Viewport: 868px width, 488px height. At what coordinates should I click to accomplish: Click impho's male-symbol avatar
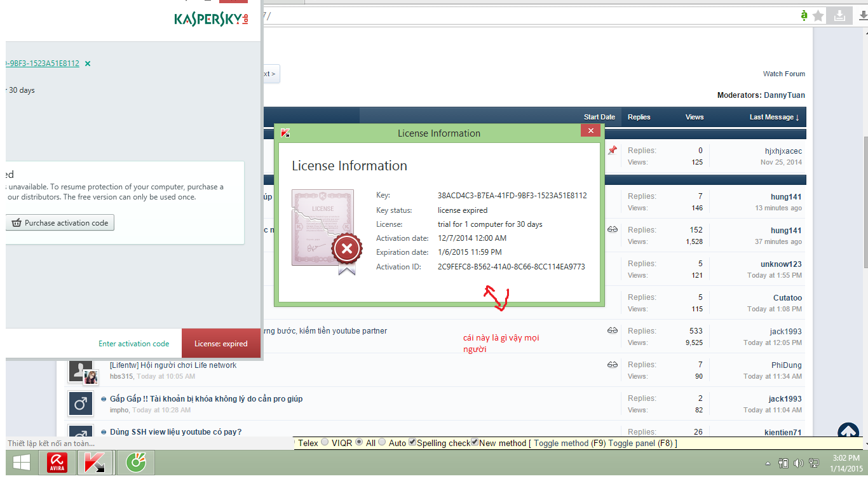(81, 403)
